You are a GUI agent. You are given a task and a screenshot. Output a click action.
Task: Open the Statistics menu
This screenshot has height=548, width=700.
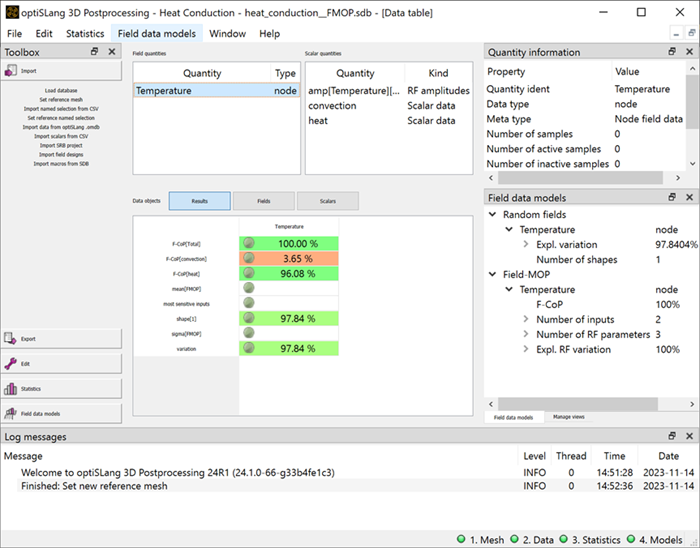(x=85, y=33)
